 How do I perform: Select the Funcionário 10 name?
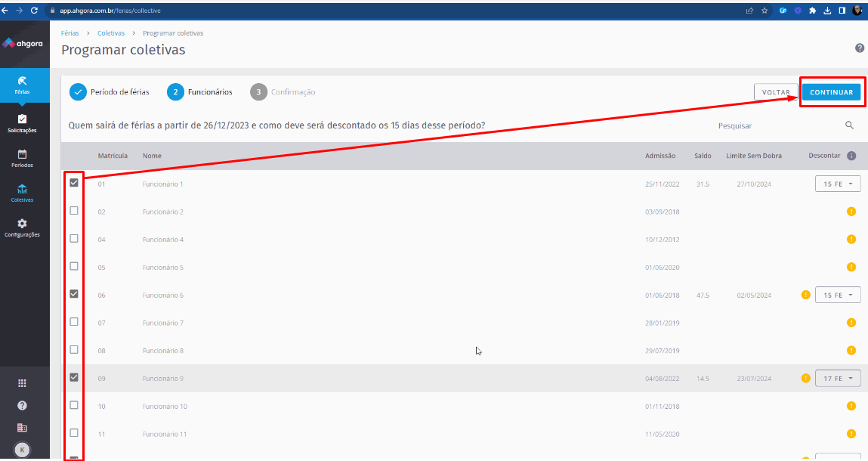(165, 406)
